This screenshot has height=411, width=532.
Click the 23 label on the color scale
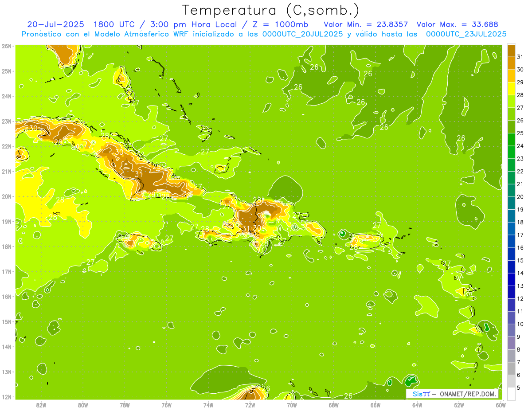[520, 158]
